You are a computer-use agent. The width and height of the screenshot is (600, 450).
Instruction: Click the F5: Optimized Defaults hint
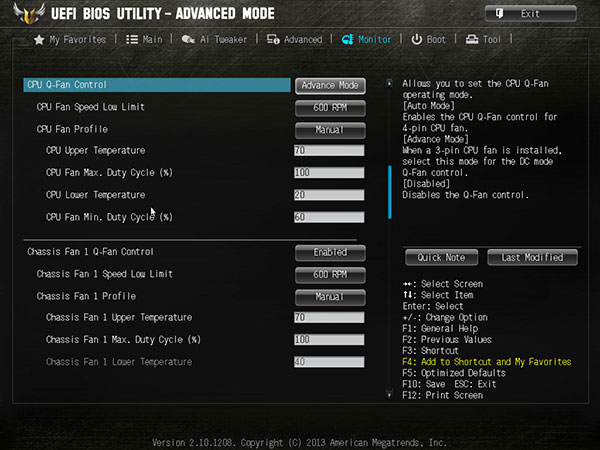454,373
